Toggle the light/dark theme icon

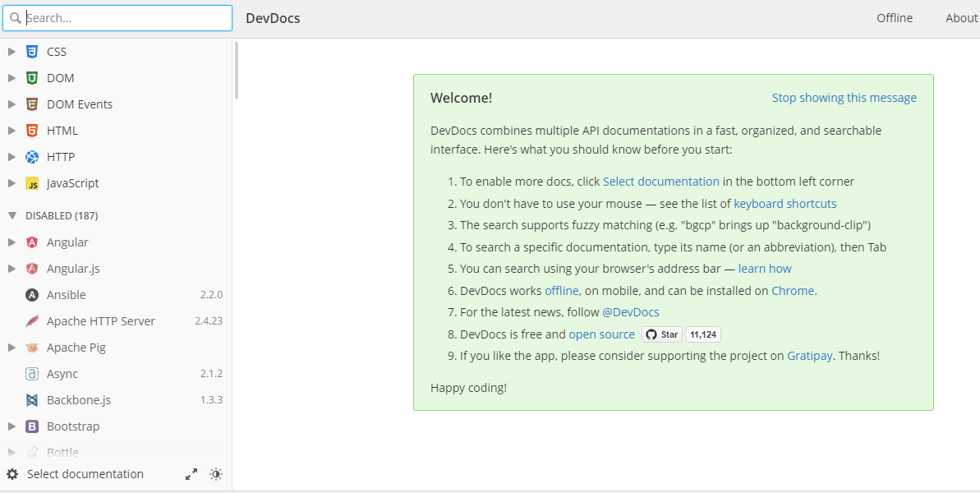[216, 474]
